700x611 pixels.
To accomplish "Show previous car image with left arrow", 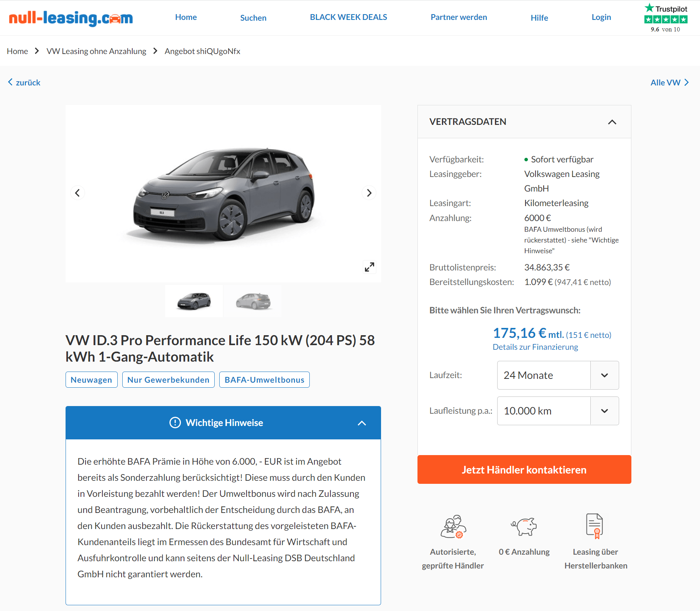I will 77,193.
